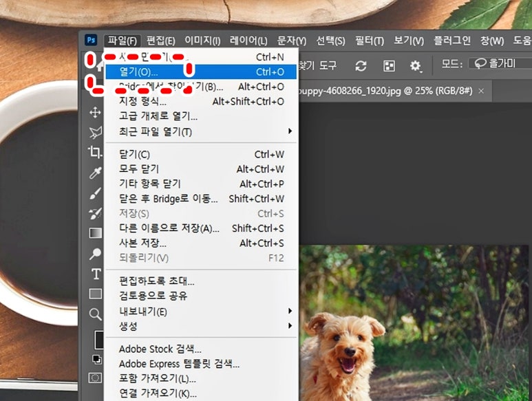Click the Photoshop Ps logo icon

pos(91,40)
